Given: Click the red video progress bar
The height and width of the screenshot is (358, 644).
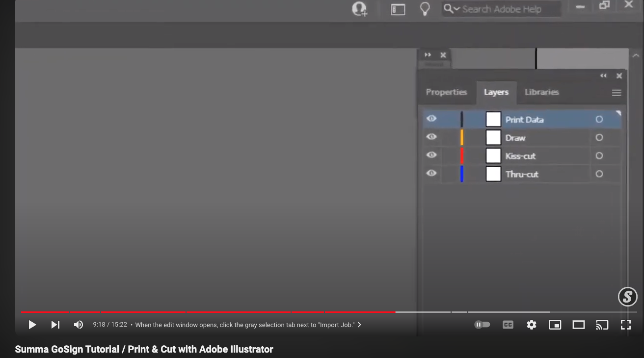Looking at the screenshot, I should click(208, 312).
